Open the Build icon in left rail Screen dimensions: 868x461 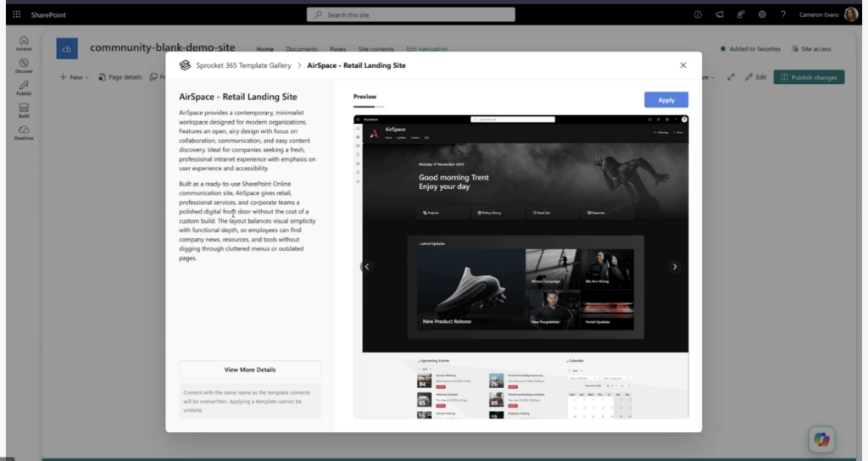(24, 110)
